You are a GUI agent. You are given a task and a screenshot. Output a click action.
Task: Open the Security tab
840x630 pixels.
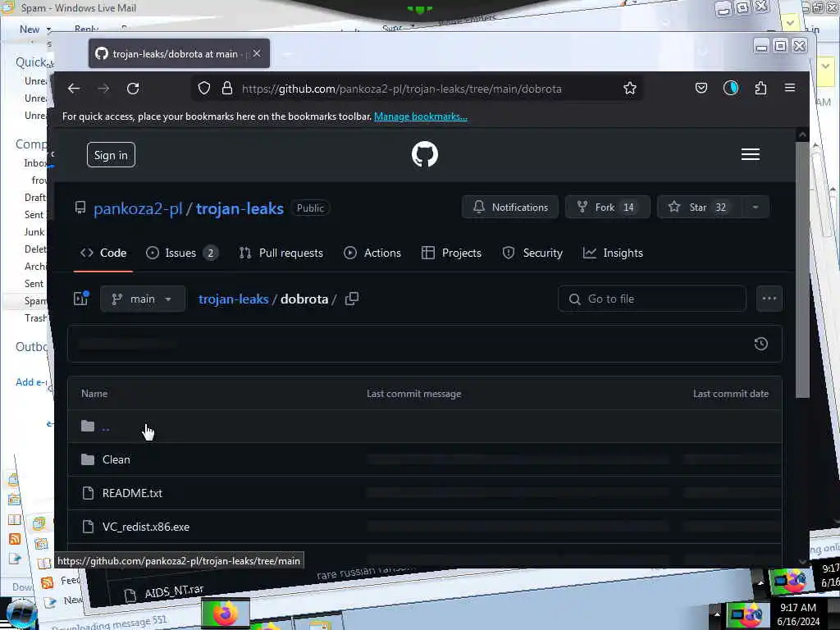coord(532,253)
